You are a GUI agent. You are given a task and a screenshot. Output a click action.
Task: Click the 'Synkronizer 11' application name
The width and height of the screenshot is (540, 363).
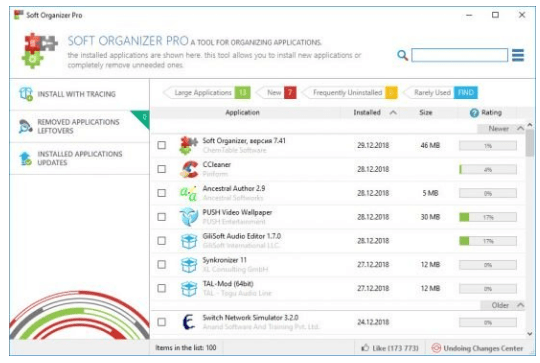pos(225,260)
